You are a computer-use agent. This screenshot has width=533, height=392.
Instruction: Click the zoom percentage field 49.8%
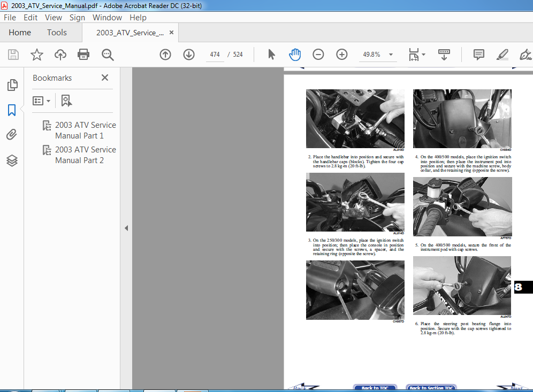pyautogui.click(x=371, y=55)
